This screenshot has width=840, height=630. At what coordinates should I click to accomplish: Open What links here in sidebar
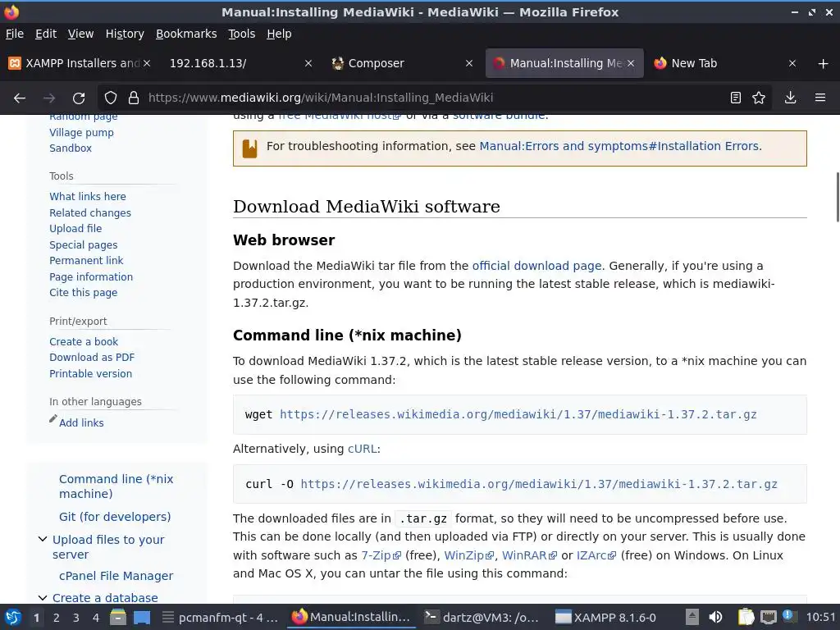[87, 197]
